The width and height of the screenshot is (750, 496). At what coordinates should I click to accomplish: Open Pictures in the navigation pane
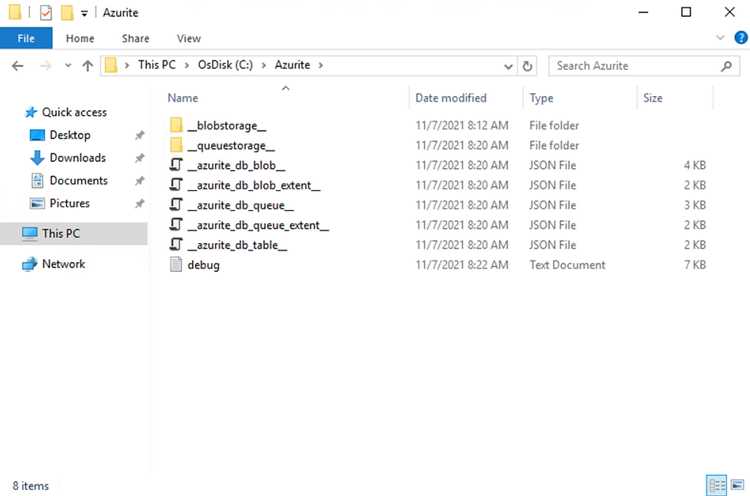[69, 204]
